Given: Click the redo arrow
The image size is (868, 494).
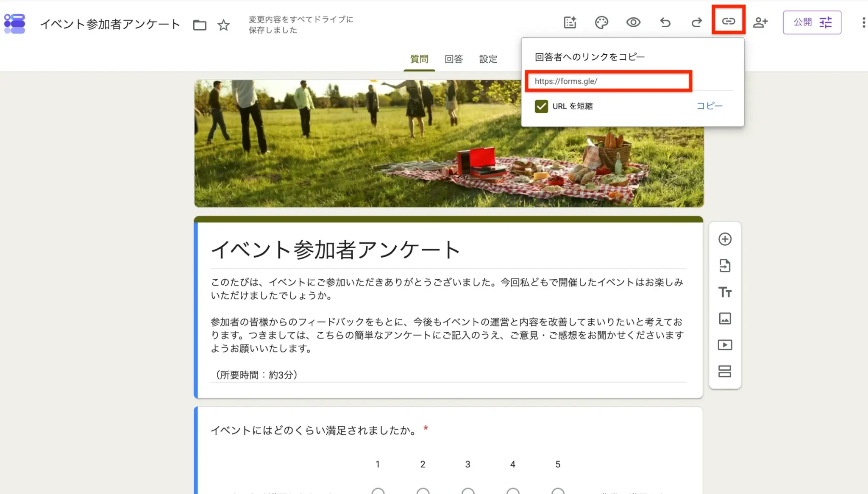Looking at the screenshot, I should tap(697, 22).
